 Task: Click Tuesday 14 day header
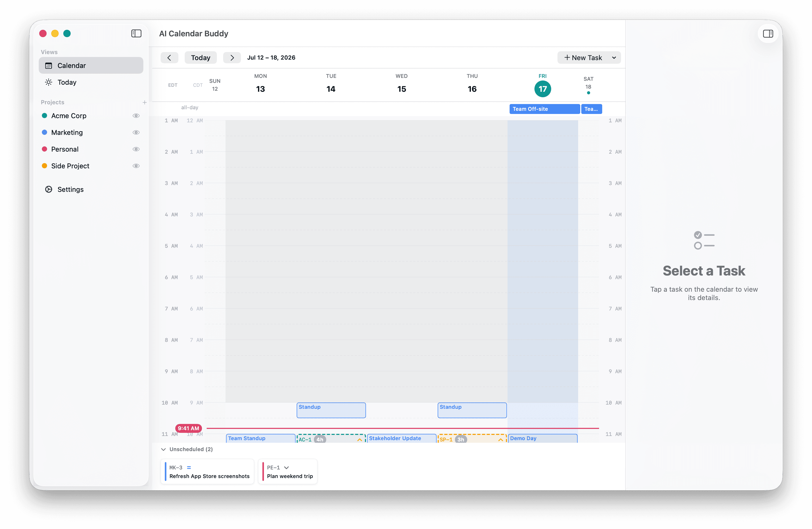tap(331, 84)
